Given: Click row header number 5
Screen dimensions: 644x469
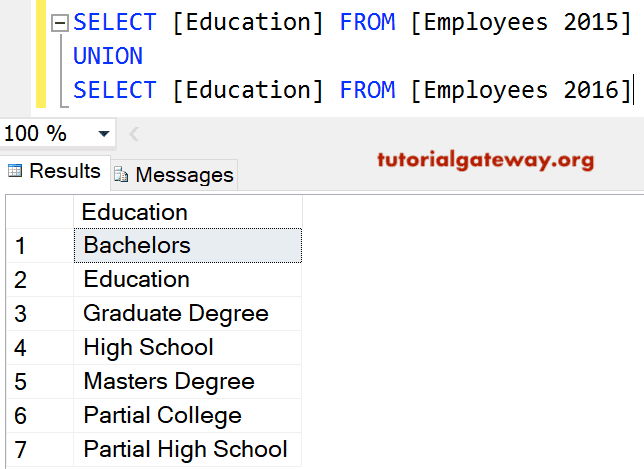Looking at the screenshot, I should click(x=40, y=382).
